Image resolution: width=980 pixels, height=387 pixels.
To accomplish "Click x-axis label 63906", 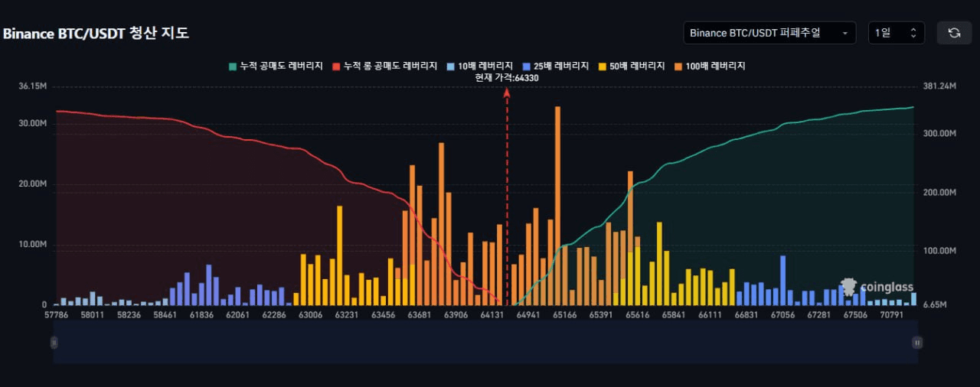I will coord(456,314).
